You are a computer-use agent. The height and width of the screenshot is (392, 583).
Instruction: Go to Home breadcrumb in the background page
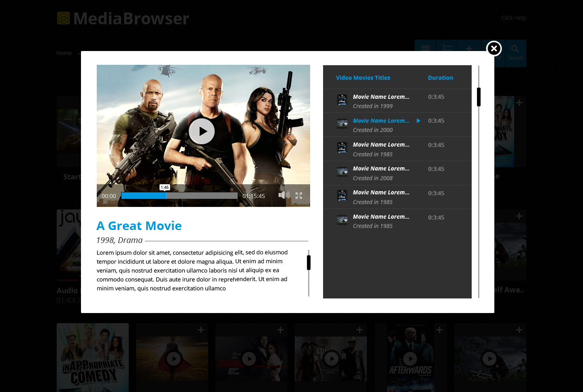pyautogui.click(x=64, y=53)
